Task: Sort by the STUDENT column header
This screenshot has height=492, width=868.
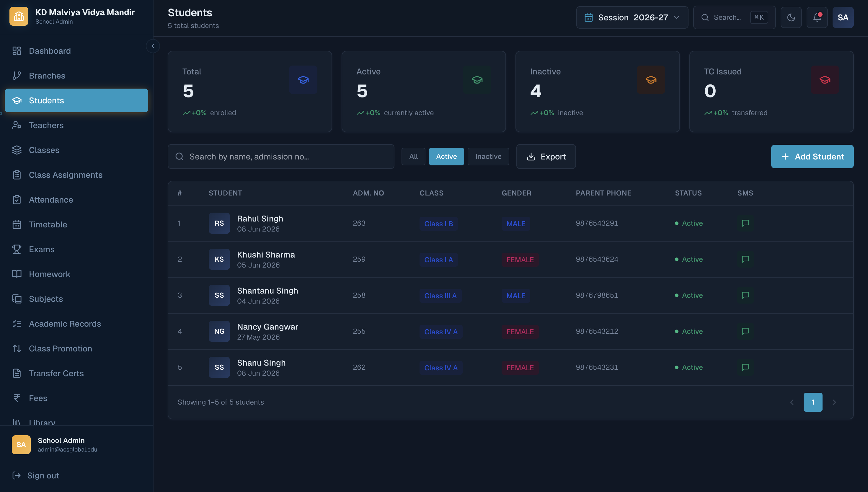Action: pos(225,193)
